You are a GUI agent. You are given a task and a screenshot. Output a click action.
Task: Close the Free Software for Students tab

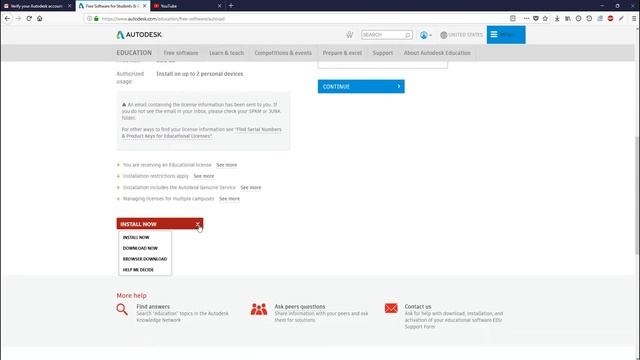tap(144, 6)
